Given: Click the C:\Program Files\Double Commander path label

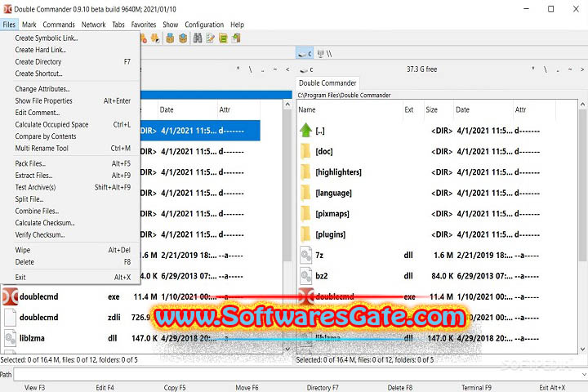Looking at the screenshot, I should click(344, 96).
